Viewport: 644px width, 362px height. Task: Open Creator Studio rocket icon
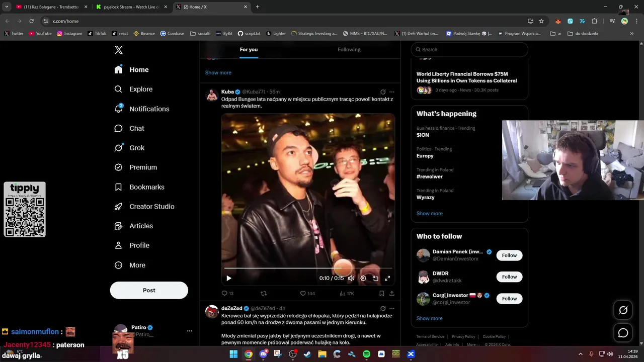tap(118, 207)
